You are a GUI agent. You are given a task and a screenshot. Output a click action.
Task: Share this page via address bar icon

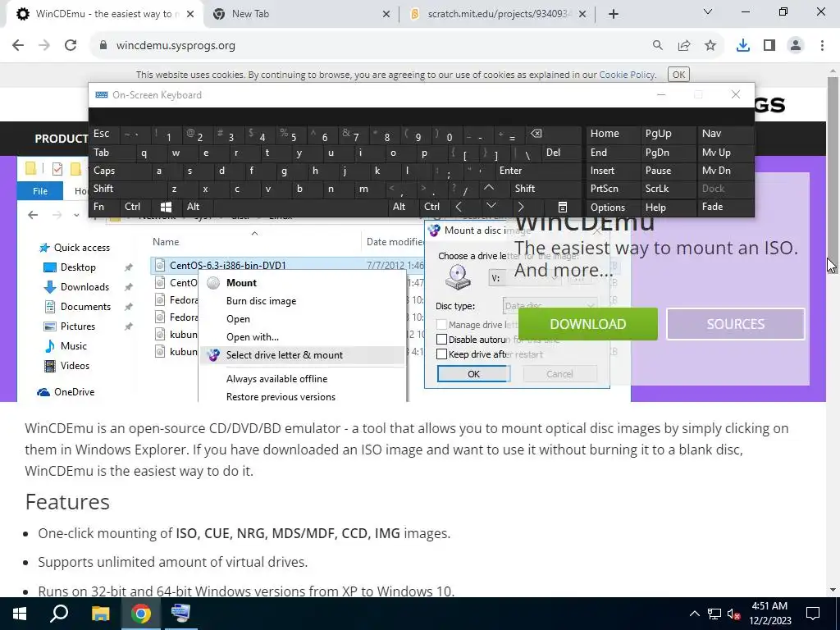[x=684, y=46]
